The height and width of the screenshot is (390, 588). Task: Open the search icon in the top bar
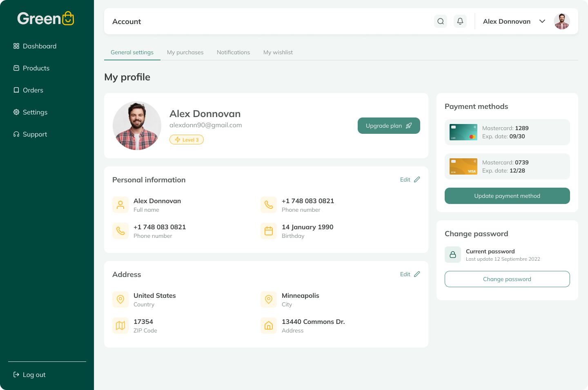pyautogui.click(x=441, y=21)
